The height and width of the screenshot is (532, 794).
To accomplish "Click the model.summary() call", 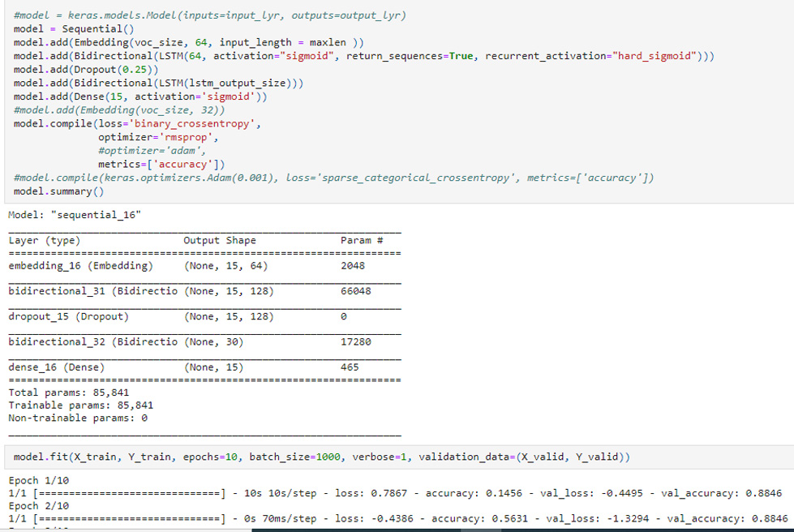I will tap(58, 191).
